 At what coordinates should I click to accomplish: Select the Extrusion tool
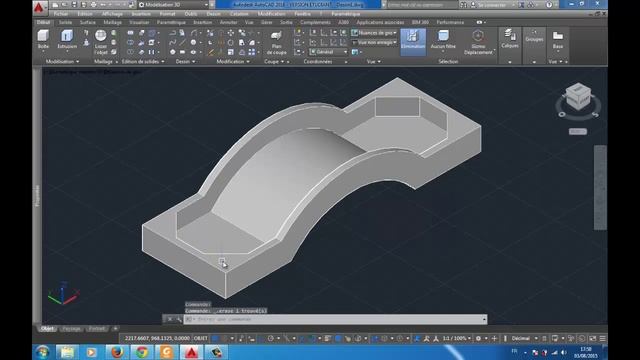(67, 39)
